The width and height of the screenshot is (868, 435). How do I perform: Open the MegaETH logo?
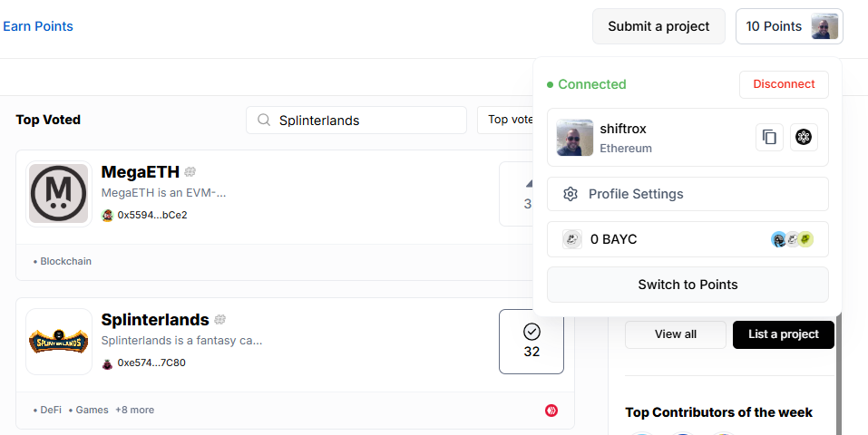tap(59, 194)
